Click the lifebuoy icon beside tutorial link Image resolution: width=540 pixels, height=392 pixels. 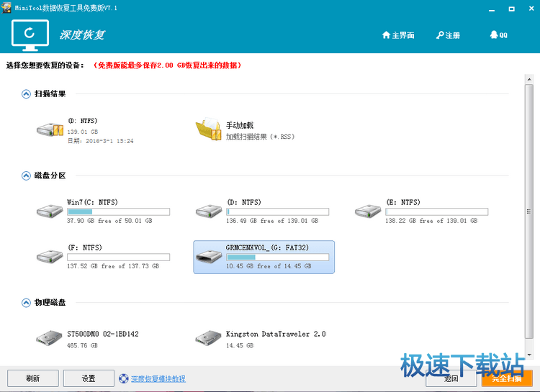(x=124, y=378)
